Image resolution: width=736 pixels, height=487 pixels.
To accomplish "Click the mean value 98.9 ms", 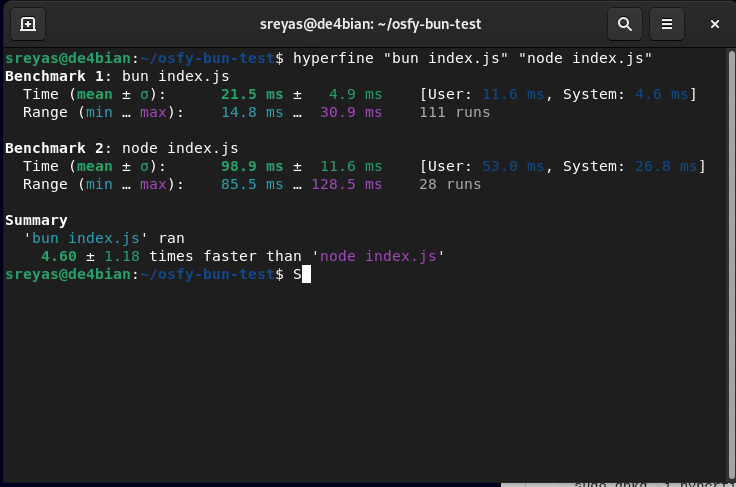I will [x=252, y=166].
